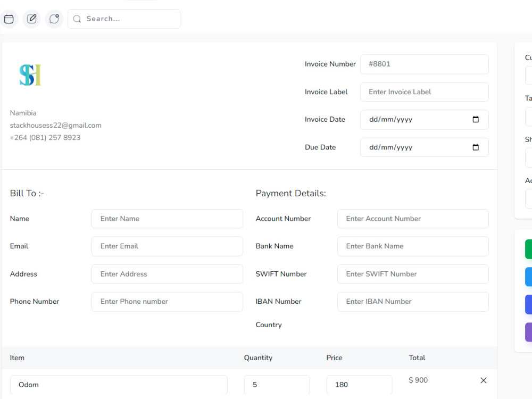The image size is (532, 399).
Task: Open the calendar icon in top toolbar
Action: [x=9, y=19]
